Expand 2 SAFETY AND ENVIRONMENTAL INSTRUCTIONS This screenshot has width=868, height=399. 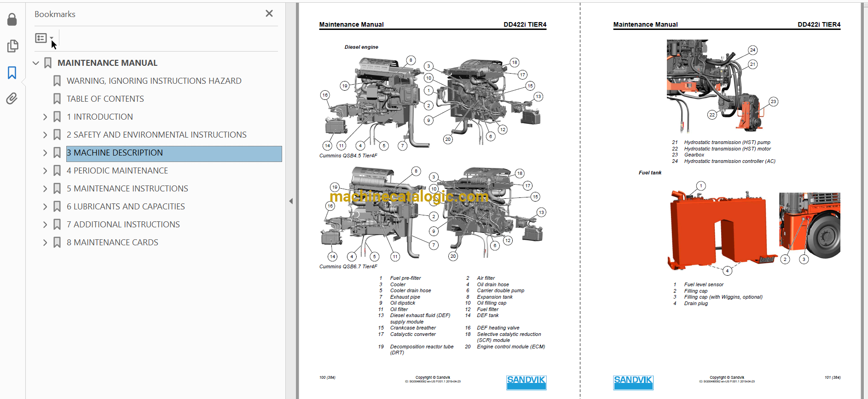tap(45, 135)
